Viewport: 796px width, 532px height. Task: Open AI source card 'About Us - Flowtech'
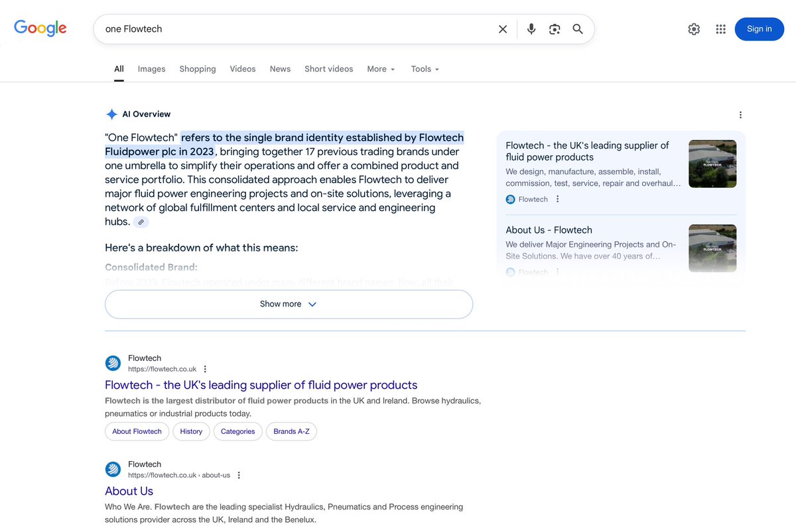pyautogui.click(x=549, y=230)
